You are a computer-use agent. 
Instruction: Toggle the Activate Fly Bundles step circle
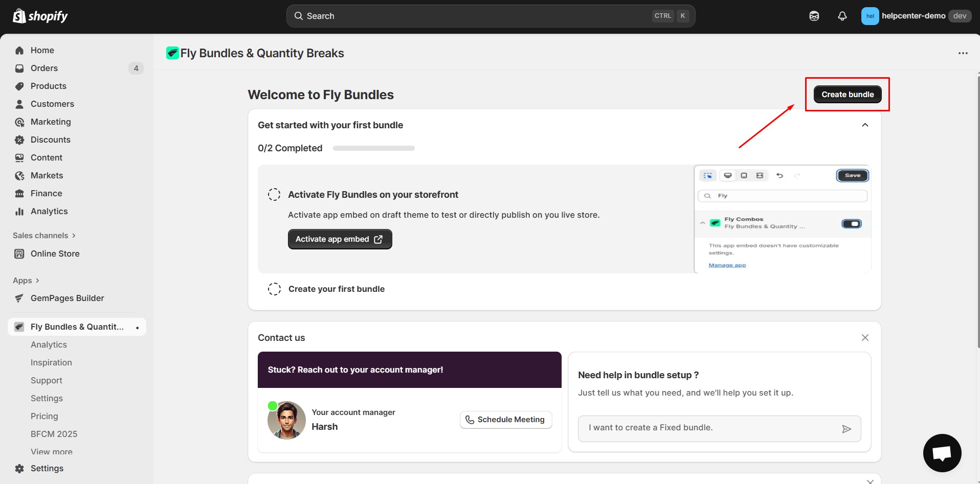tap(274, 195)
